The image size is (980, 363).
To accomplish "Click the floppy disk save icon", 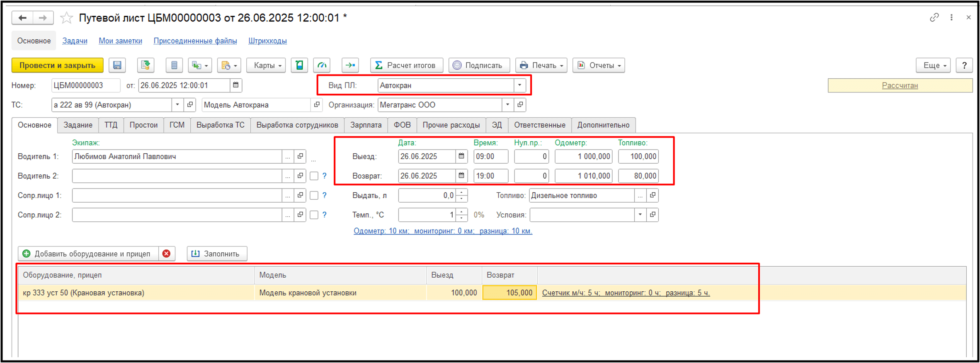I will [x=117, y=65].
